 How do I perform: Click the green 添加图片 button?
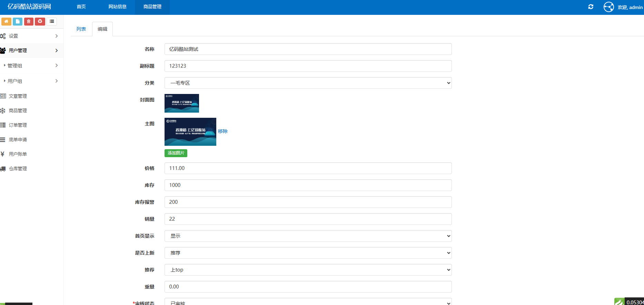click(x=176, y=153)
